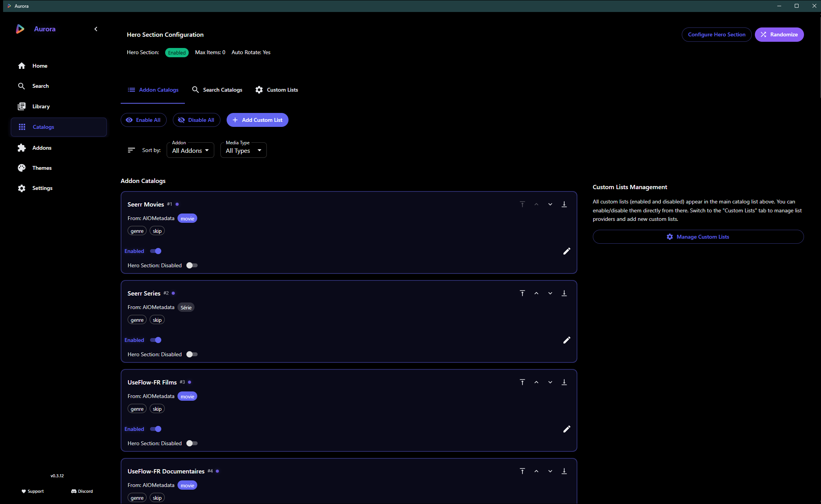This screenshot has height=504, width=821.
Task: Switch to the Search Catalogs tab
Action: coord(217,90)
